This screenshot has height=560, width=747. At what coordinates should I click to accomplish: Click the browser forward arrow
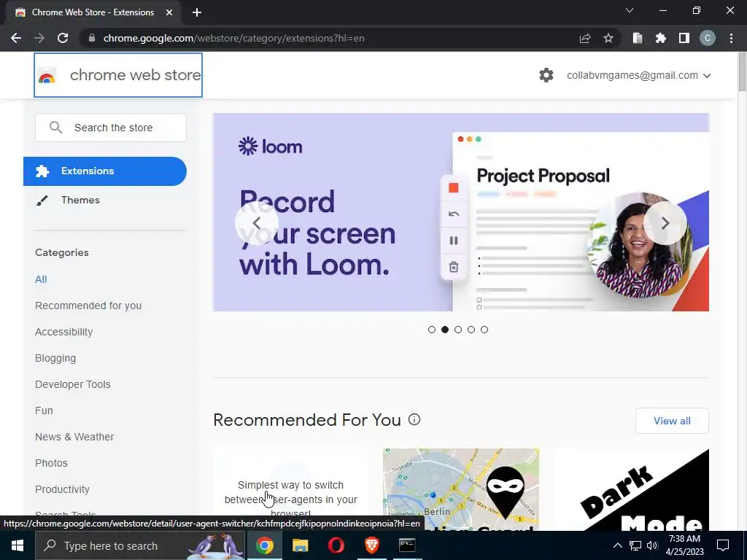(39, 38)
